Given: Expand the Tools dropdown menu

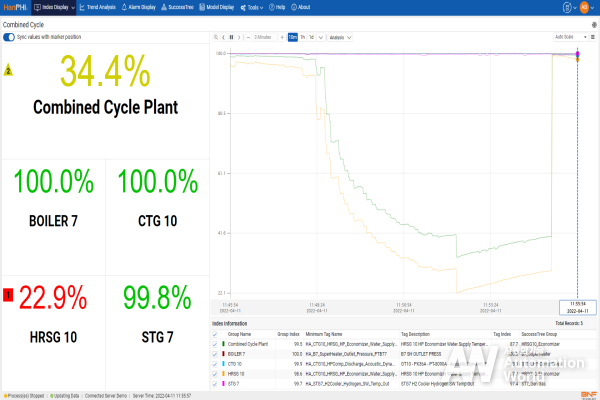Looking at the screenshot, I should pyautogui.click(x=252, y=7).
